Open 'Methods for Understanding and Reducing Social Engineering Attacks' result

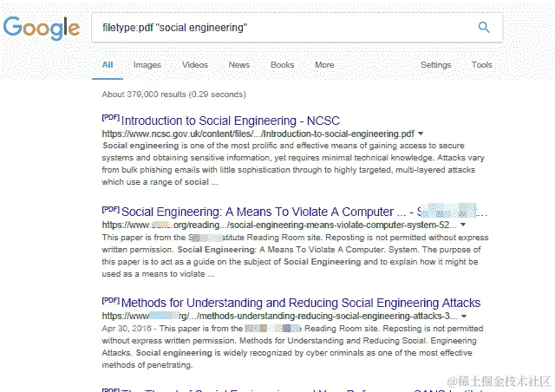[x=301, y=303]
